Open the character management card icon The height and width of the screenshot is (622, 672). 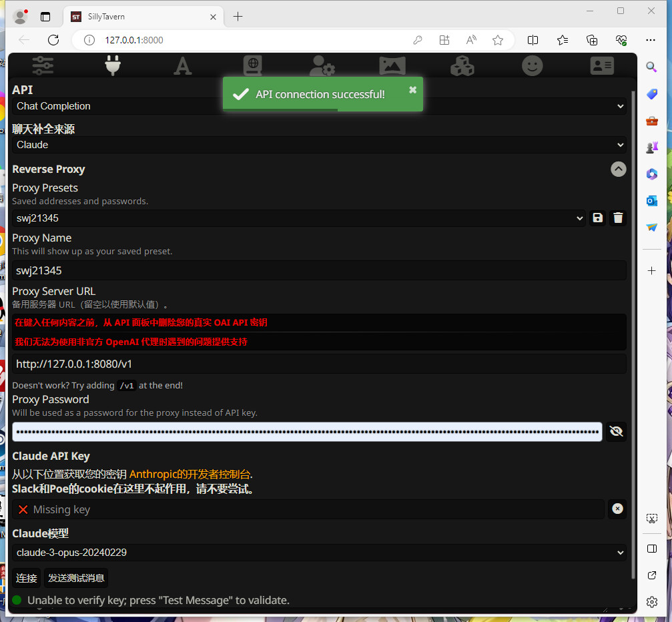tap(602, 65)
